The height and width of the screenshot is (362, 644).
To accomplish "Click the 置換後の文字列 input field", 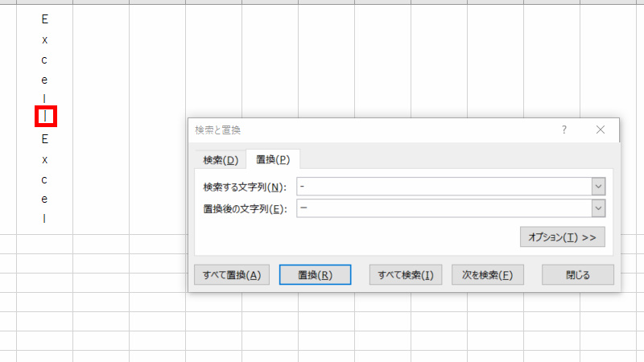I will (444, 208).
